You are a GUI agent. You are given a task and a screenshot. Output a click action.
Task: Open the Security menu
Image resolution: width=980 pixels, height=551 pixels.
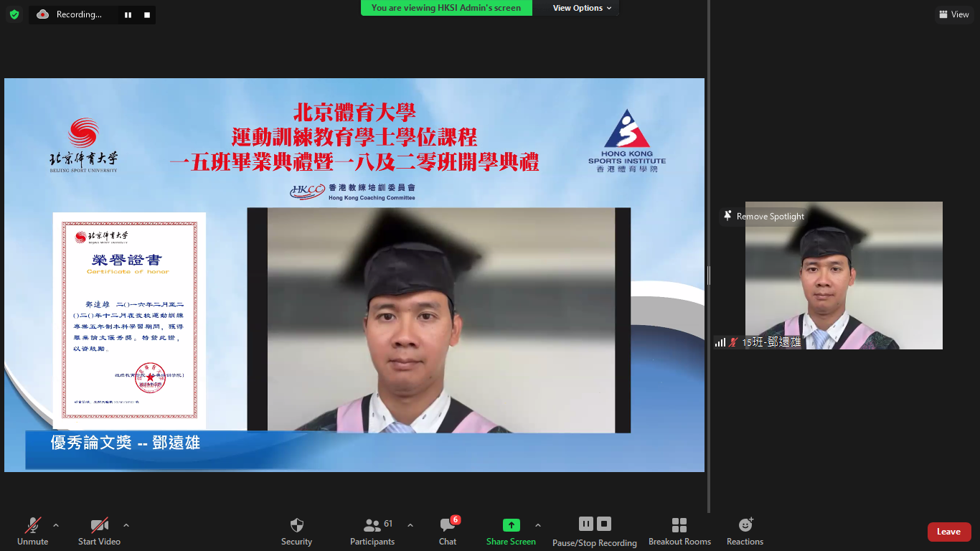click(296, 532)
